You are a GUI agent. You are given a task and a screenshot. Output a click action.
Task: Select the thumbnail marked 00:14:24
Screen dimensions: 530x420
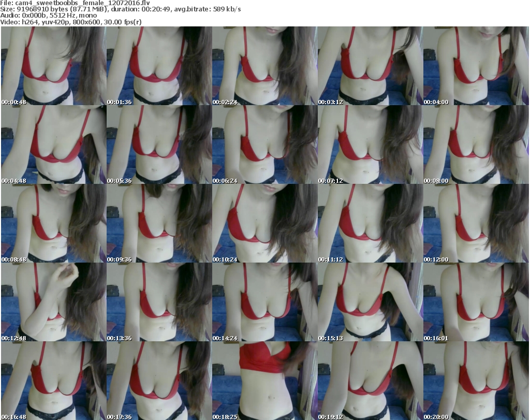tap(265, 302)
